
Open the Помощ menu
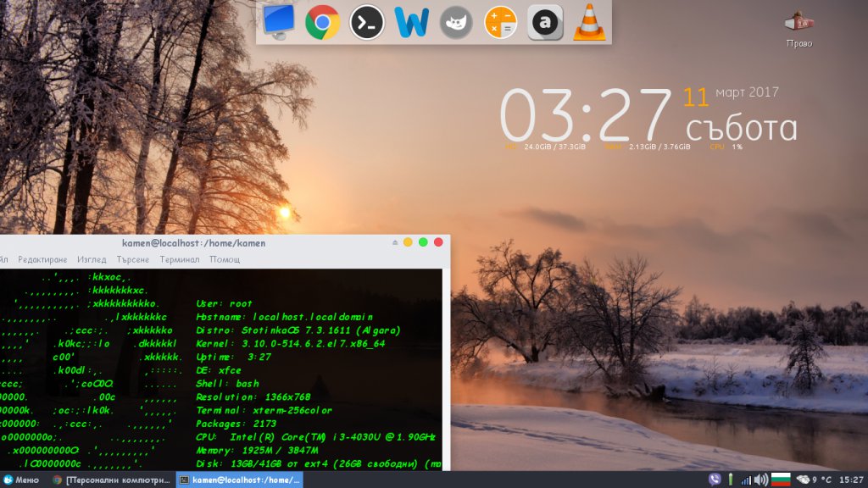(225, 259)
